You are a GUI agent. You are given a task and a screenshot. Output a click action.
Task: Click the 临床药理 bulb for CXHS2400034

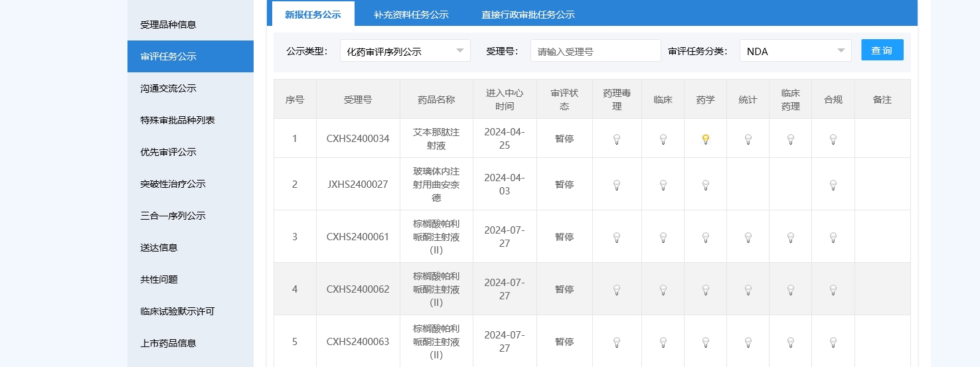point(791,139)
